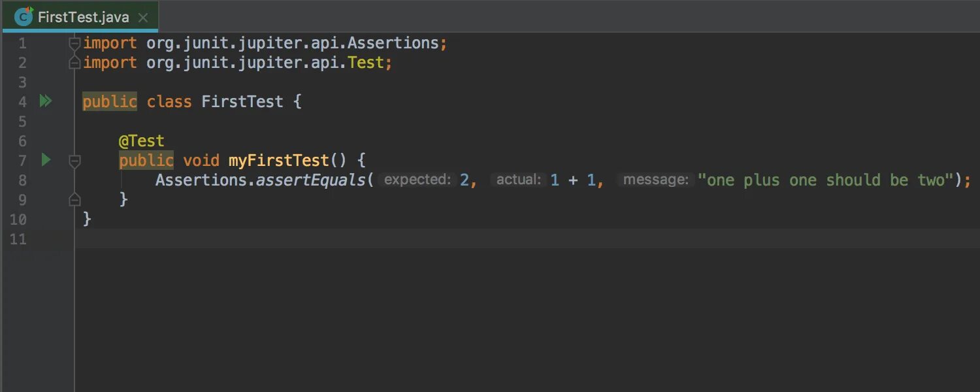Run myFirstTest using the gutter play icon
Image resolution: width=980 pixels, height=392 pixels.
coord(46,159)
